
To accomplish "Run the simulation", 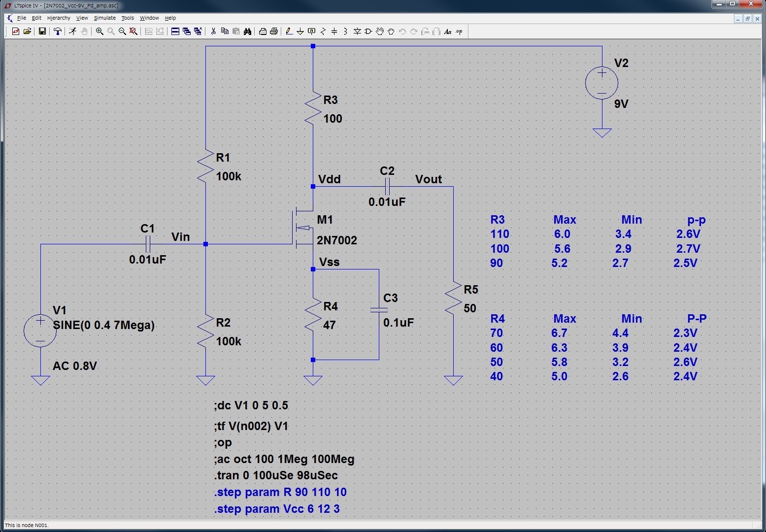I will [72, 31].
